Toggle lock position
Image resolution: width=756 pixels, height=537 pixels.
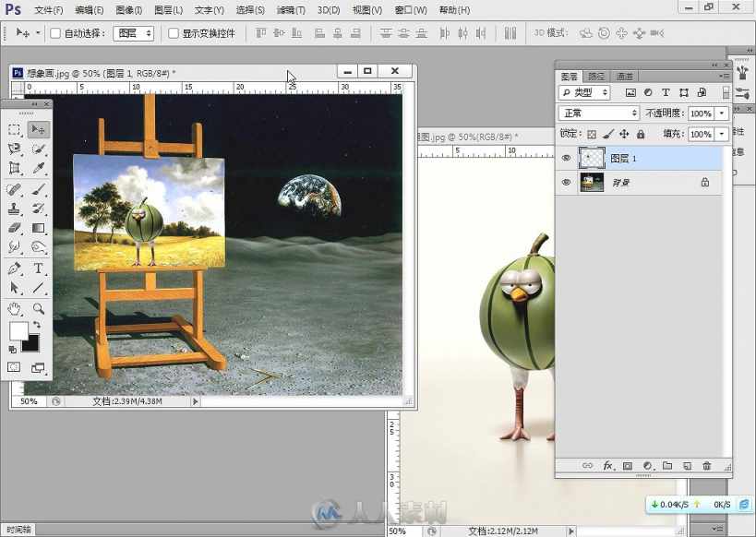pyautogui.click(x=624, y=134)
